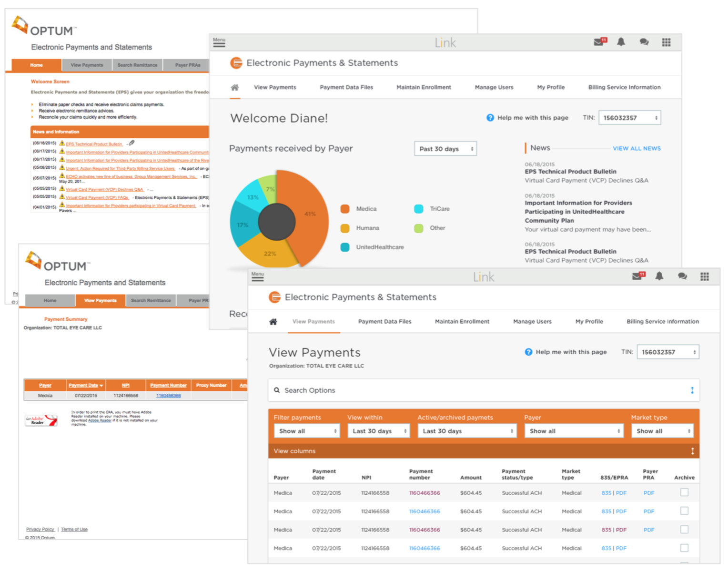
Task: Select Manage Users tab in View Payments window
Action: click(532, 322)
